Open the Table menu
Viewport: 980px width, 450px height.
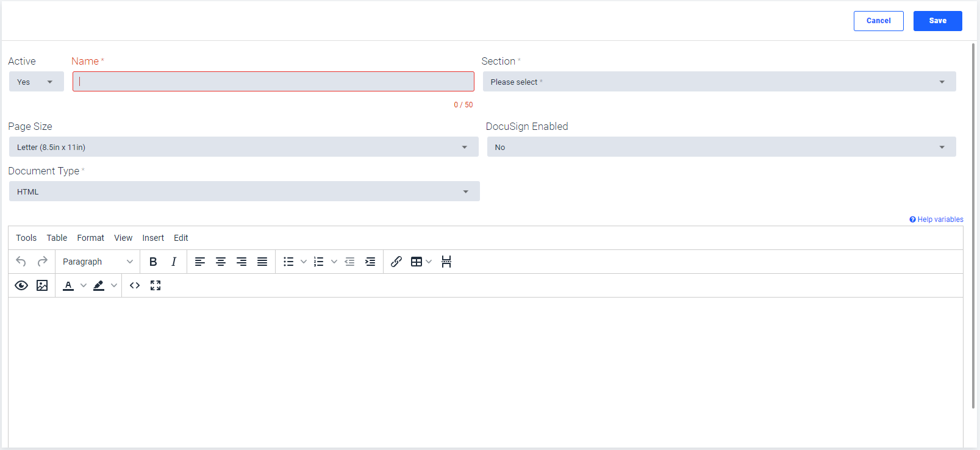pyautogui.click(x=57, y=238)
